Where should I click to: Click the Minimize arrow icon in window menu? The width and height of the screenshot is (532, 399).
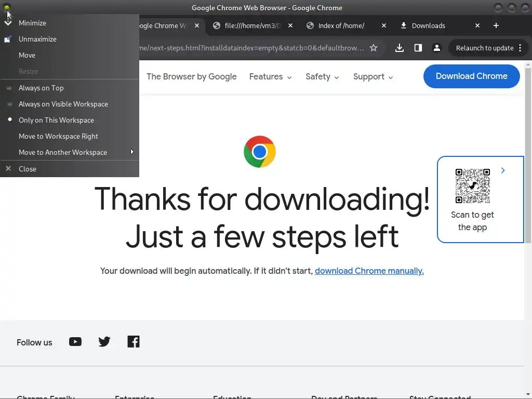tap(8, 23)
